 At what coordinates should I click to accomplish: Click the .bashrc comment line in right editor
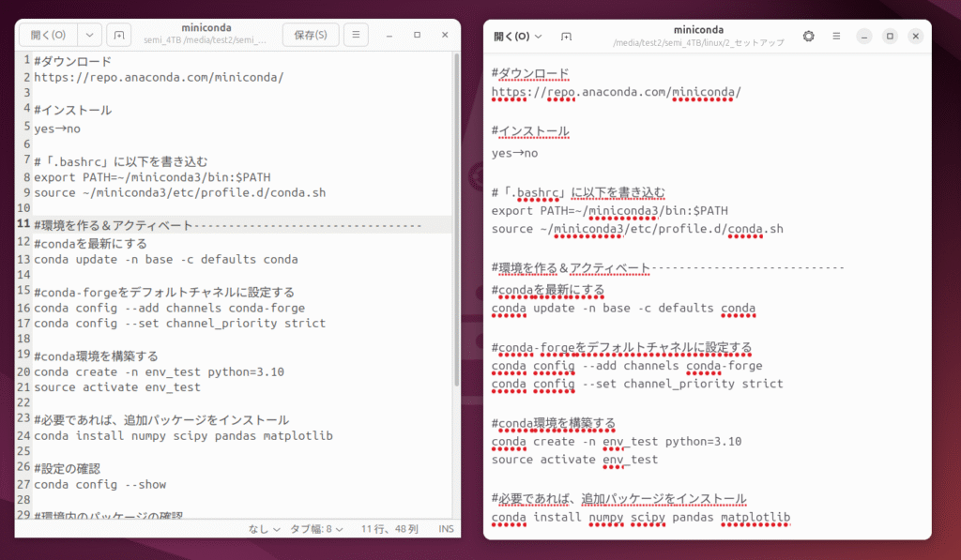pyautogui.click(x=578, y=192)
